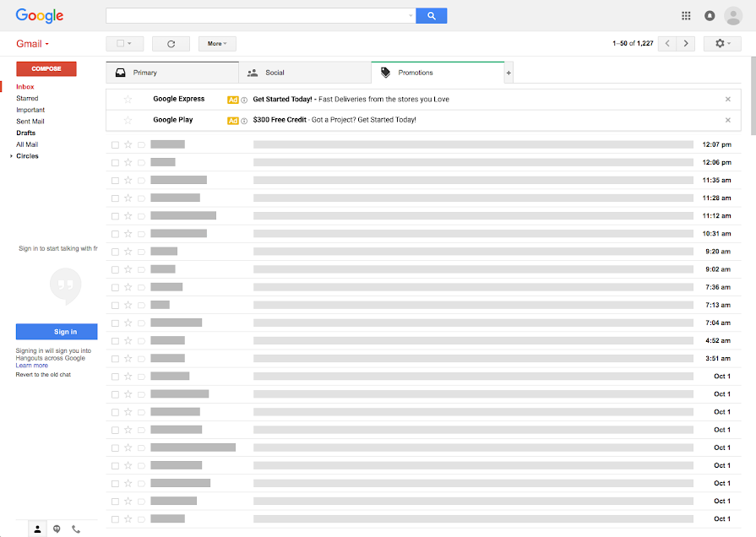Open the select-all dropdown arrow
The height and width of the screenshot is (537, 756).
coord(128,43)
